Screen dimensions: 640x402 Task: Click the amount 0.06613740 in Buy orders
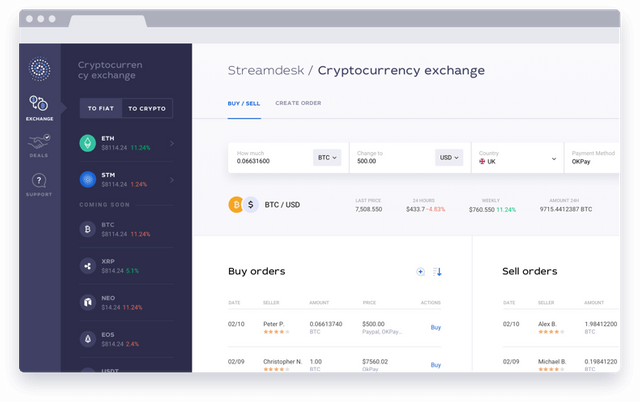[x=326, y=324]
